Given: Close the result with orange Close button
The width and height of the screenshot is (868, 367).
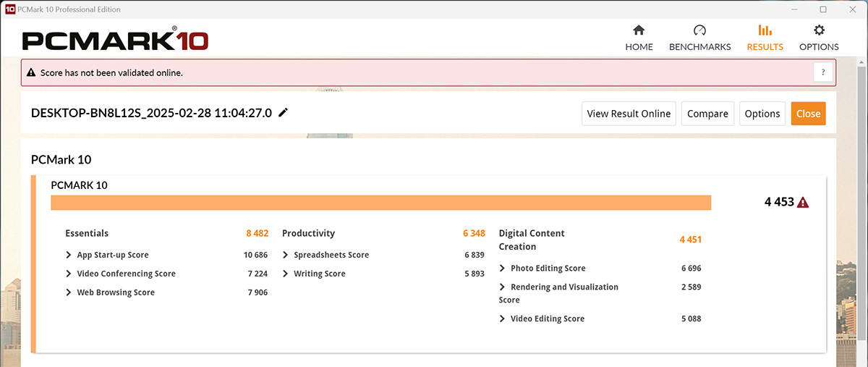Looking at the screenshot, I should point(808,114).
